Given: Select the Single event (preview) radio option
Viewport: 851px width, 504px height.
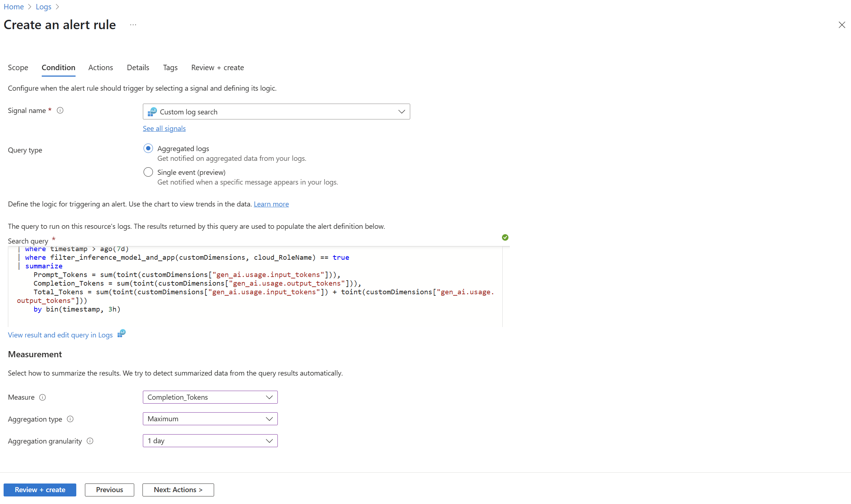Looking at the screenshot, I should pos(148,172).
